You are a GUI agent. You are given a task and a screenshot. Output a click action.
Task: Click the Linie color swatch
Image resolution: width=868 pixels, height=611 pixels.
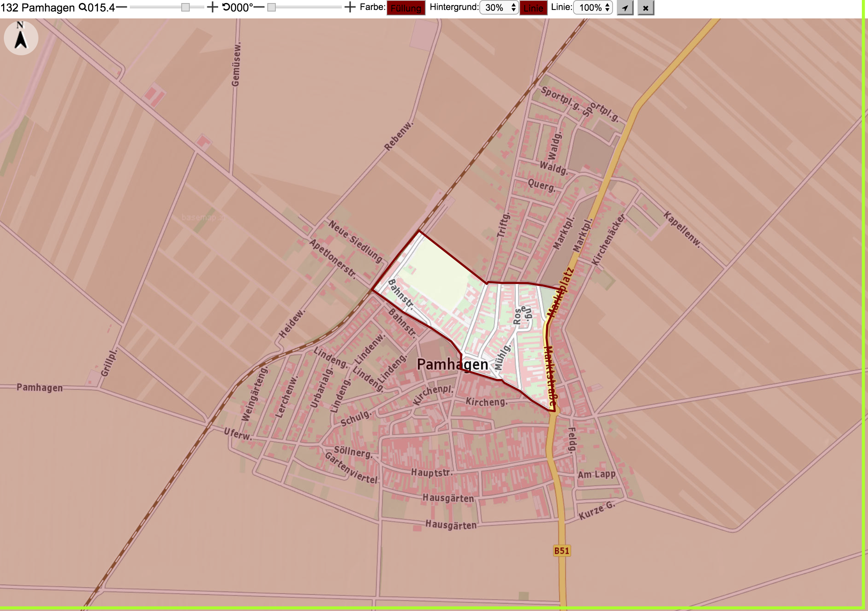(533, 8)
